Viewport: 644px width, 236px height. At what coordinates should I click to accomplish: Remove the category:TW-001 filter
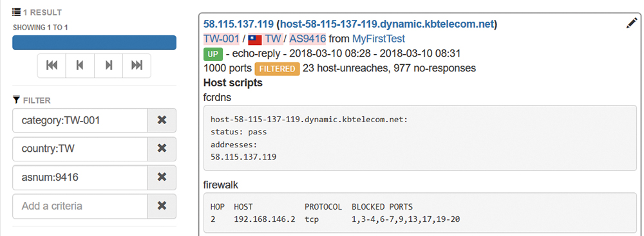coord(162,120)
